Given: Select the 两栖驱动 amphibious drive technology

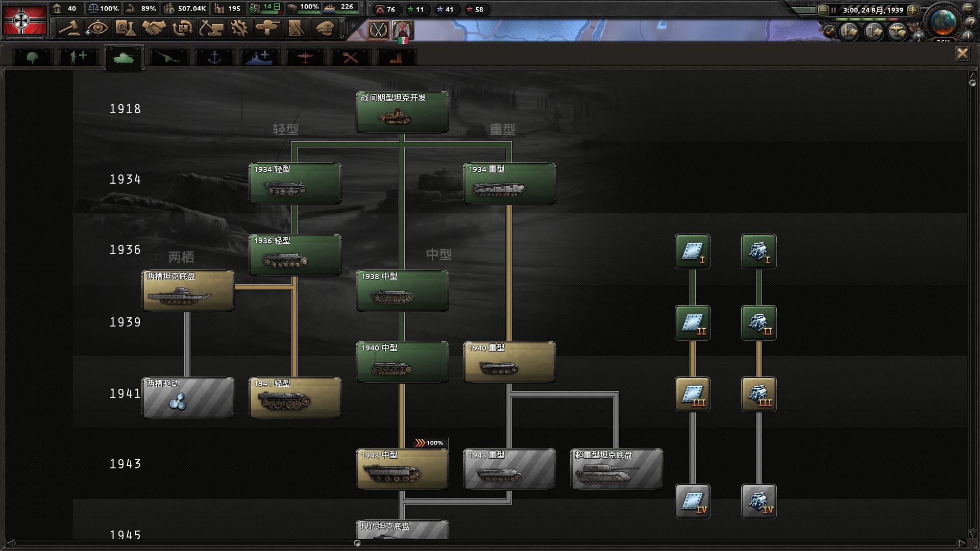Looking at the screenshot, I should tap(188, 398).
